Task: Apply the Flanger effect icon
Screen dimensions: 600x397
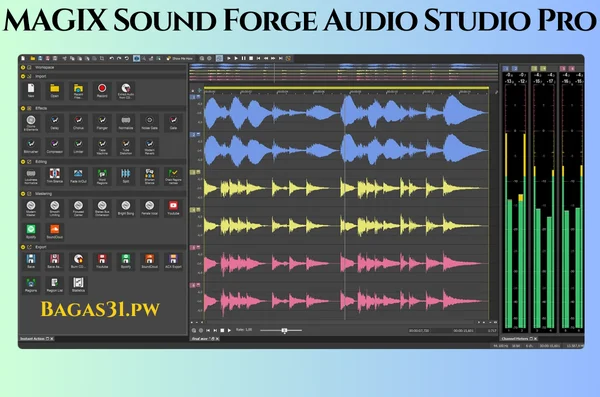Action: [x=102, y=123]
